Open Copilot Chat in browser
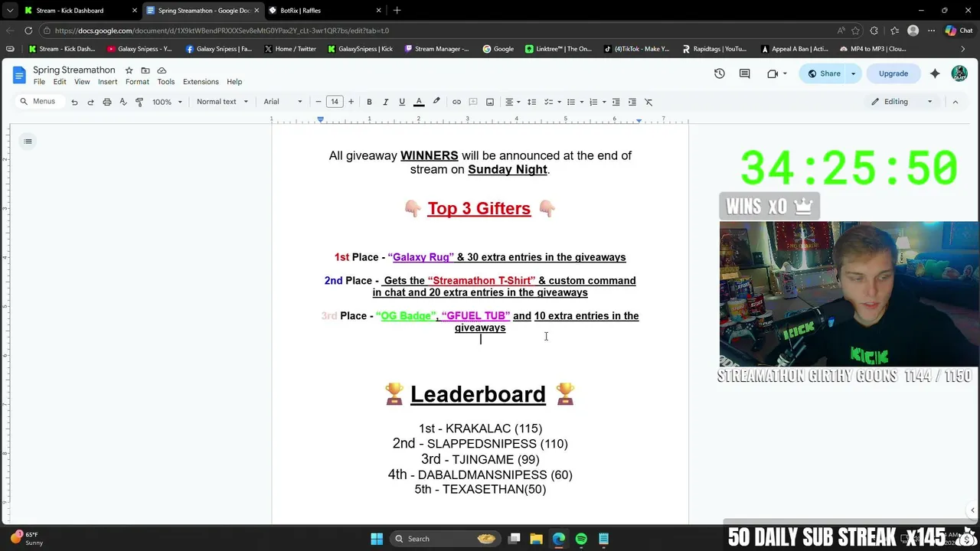 (x=959, y=31)
